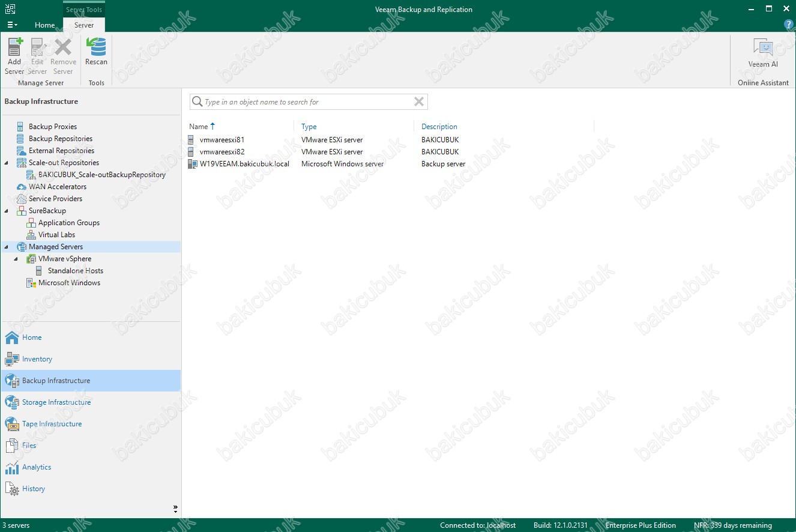Viewport: 796px width, 532px height.
Task: Click the External Repositories tree icon
Action: click(22, 151)
